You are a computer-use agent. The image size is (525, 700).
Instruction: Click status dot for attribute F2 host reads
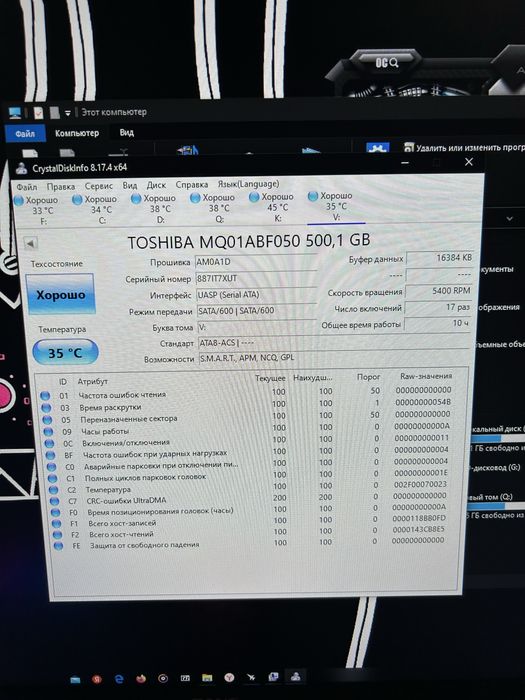click(x=57, y=535)
